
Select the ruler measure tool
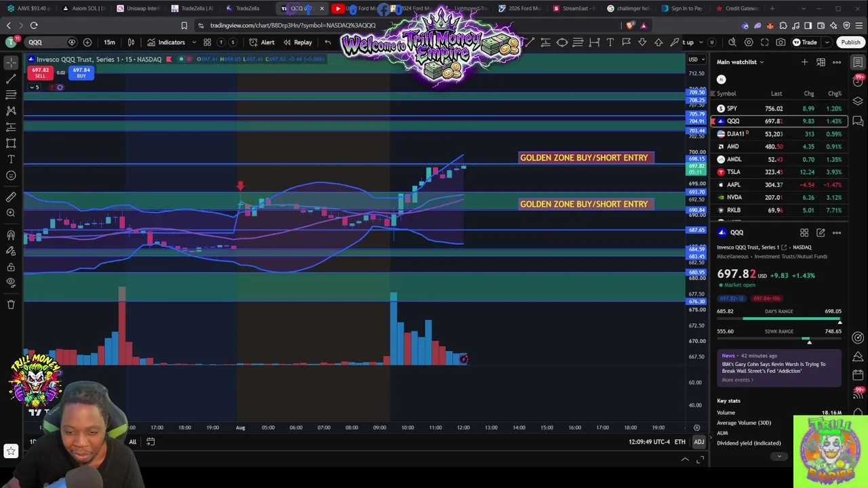pyautogui.click(x=11, y=197)
